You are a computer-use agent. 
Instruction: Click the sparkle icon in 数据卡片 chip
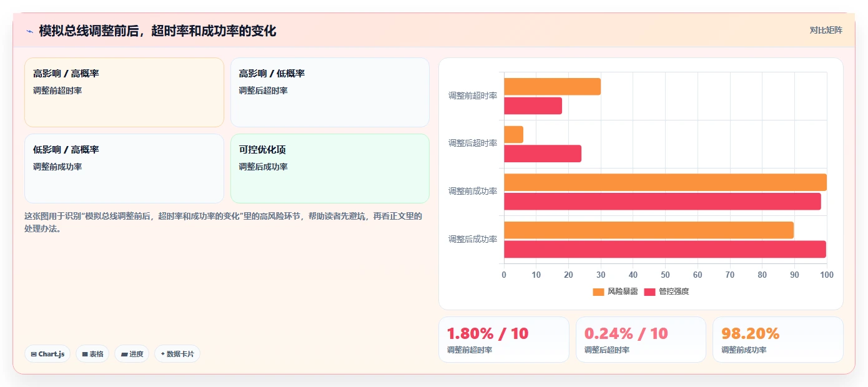[162, 354]
